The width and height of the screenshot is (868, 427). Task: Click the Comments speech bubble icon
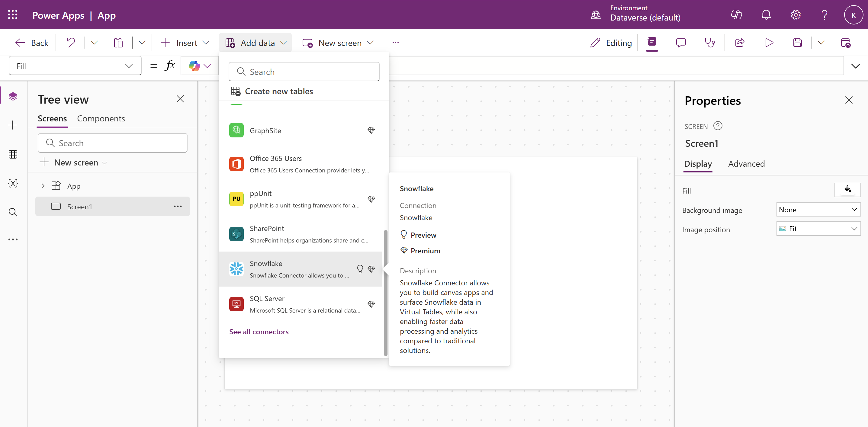coord(681,43)
